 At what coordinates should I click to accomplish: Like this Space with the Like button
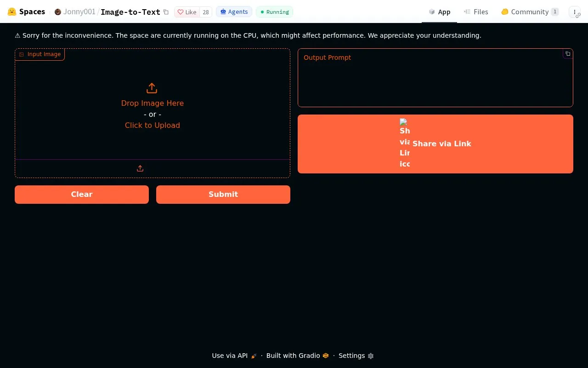click(x=187, y=12)
